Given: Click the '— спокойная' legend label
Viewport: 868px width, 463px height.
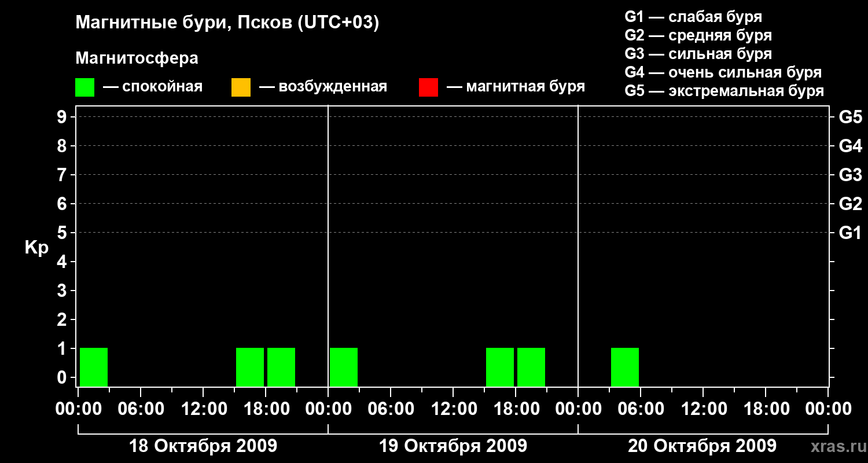Looking at the screenshot, I should pos(153,87).
